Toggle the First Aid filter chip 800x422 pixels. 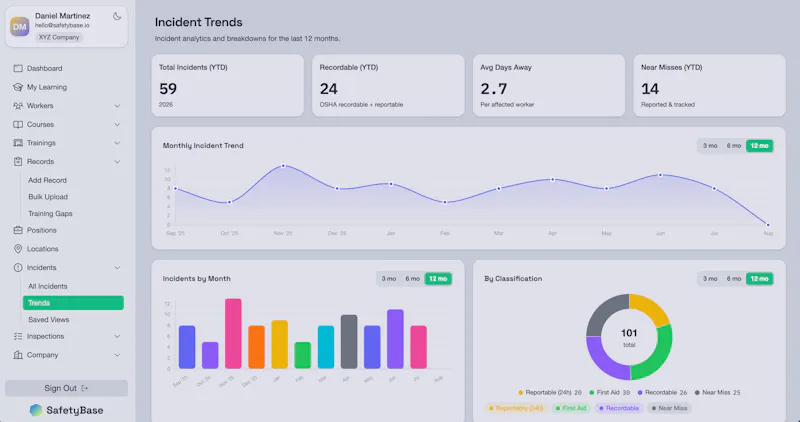[571, 408]
